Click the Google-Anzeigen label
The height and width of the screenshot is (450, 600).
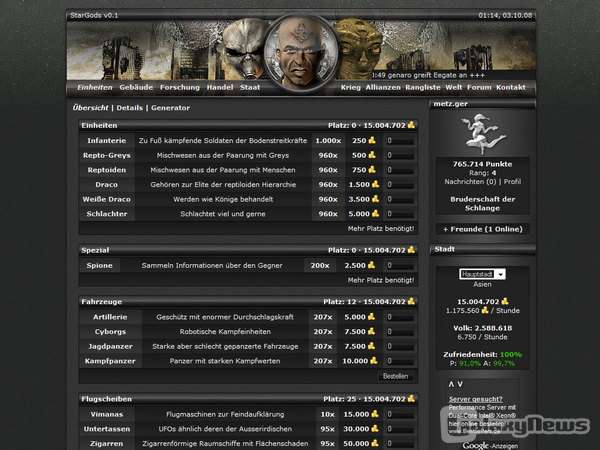pyautogui.click(x=490, y=445)
